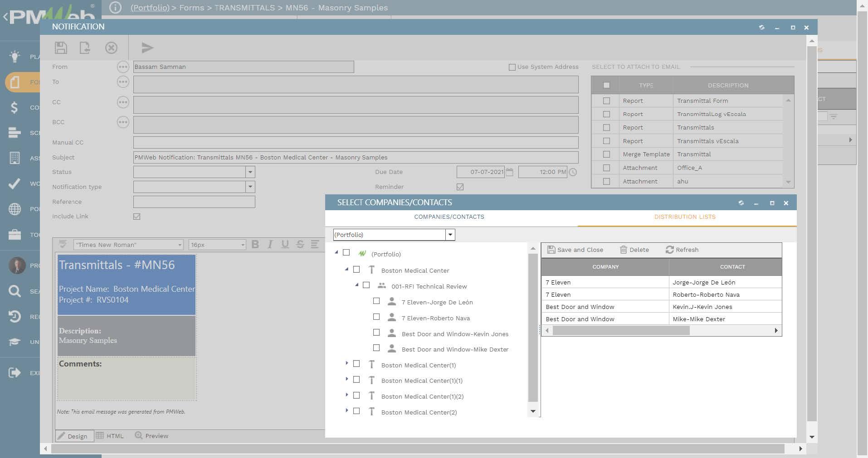The width and height of the screenshot is (868, 458).
Task: Open the Workflow checkmark sidebar icon
Action: (15, 183)
